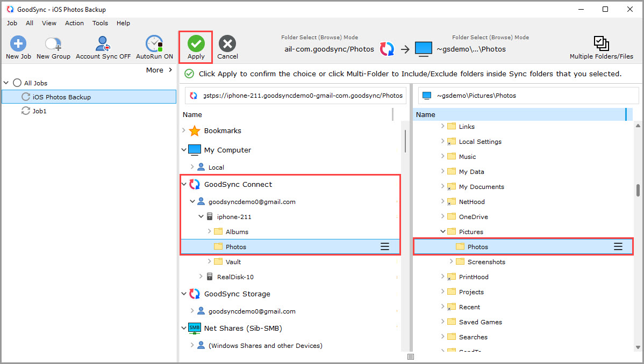Image resolution: width=644 pixels, height=364 pixels.
Task: Open the Action menu
Action: pos(74,23)
